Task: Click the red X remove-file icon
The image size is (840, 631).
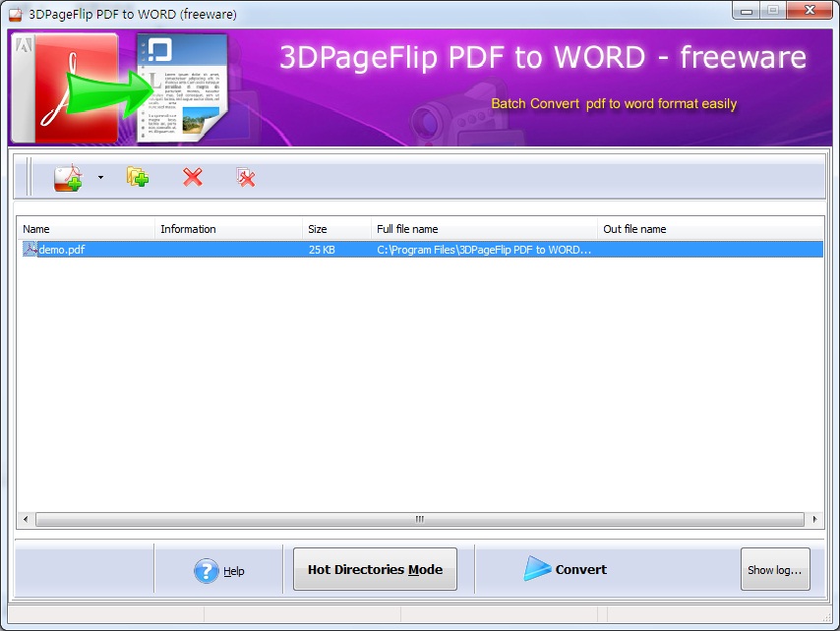Action: click(x=193, y=177)
